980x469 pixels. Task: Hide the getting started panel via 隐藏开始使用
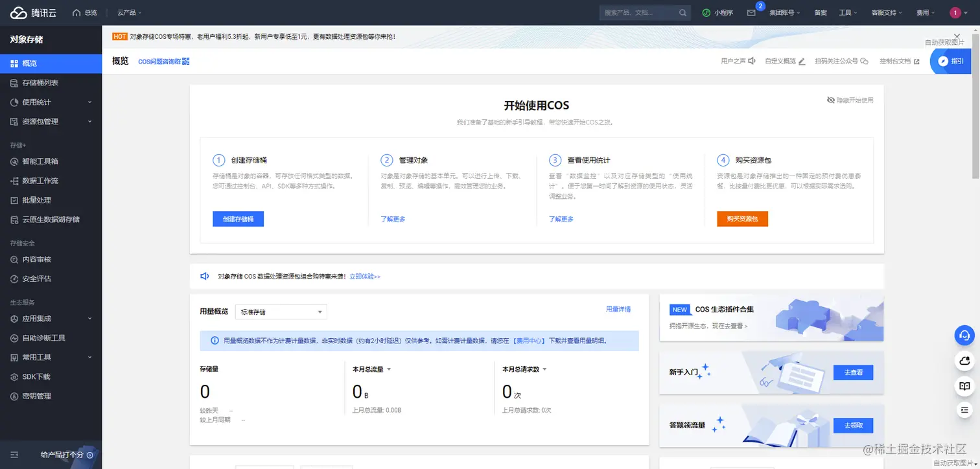[x=850, y=100]
